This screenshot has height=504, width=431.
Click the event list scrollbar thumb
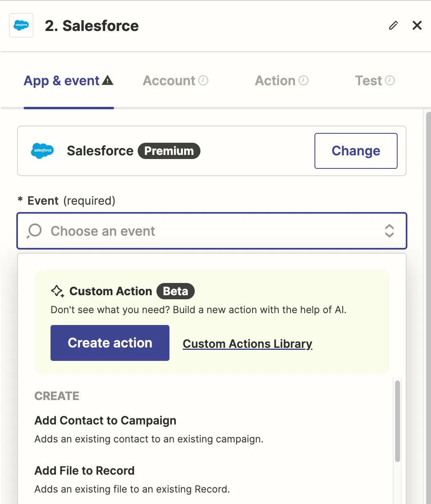click(398, 421)
